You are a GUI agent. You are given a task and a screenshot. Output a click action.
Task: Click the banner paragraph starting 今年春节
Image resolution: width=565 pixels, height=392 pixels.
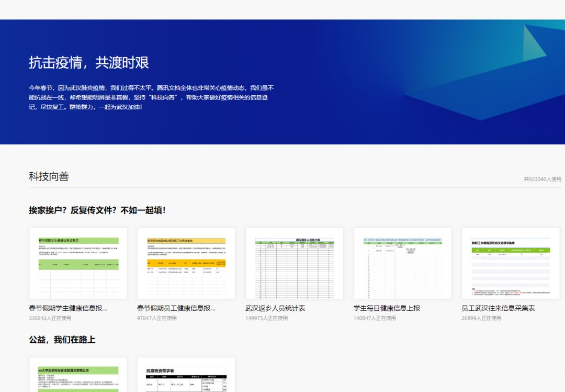pyautogui.click(x=151, y=97)
